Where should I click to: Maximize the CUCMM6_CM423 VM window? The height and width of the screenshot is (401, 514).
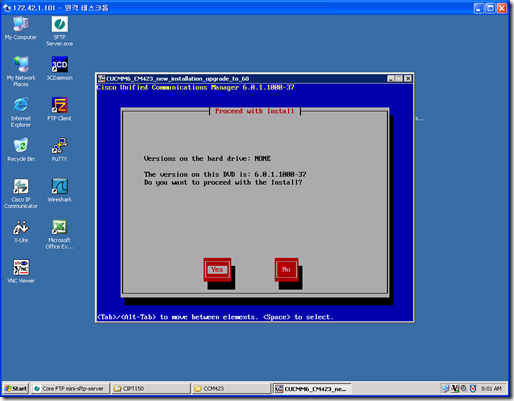click(x=399, y=78)
